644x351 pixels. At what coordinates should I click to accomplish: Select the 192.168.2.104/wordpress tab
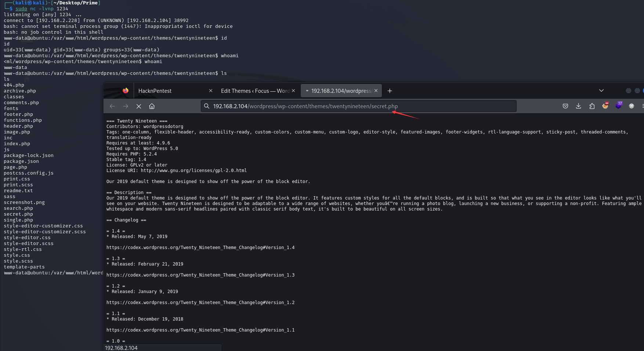(341, 91)
